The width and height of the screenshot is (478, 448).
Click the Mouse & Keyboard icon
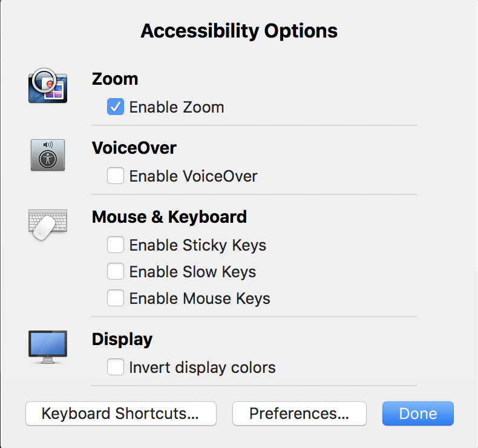pyautogui.click(x=47, y=224)
